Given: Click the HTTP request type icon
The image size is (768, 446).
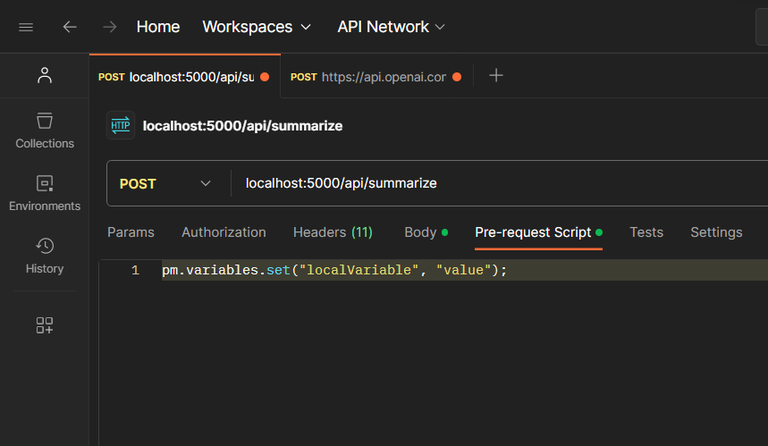Looking at the screenshot, I should 121,126.
